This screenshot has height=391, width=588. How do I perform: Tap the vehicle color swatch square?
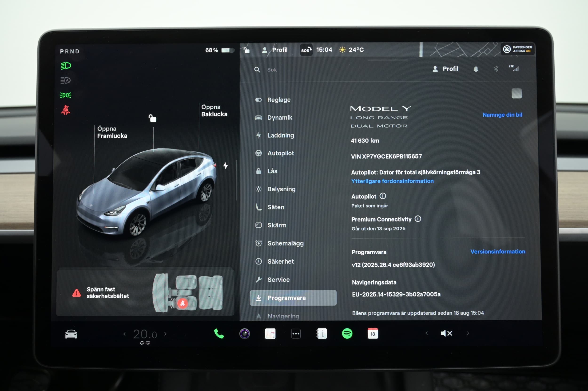[x=517, y=93]
